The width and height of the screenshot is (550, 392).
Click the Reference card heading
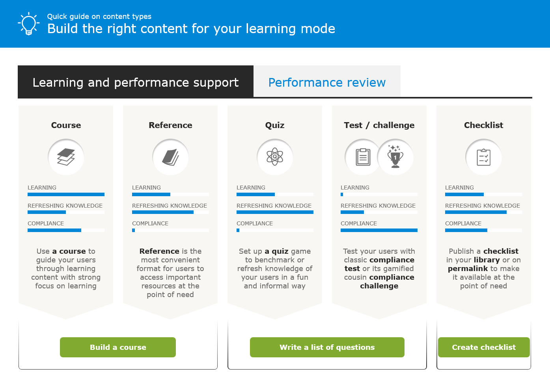pos(170,125)
